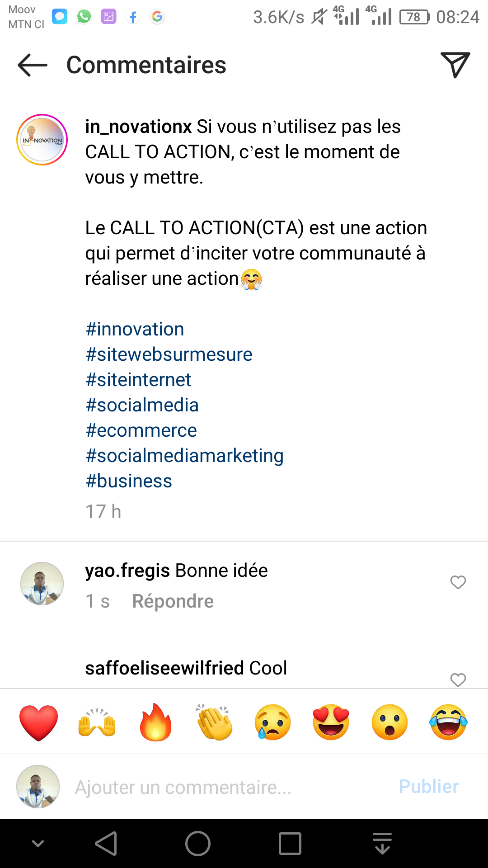Viewport: 488px width, 868px height.
Task: Collapse keyboard with down chevron in navbar
Action: pos(38,844)
